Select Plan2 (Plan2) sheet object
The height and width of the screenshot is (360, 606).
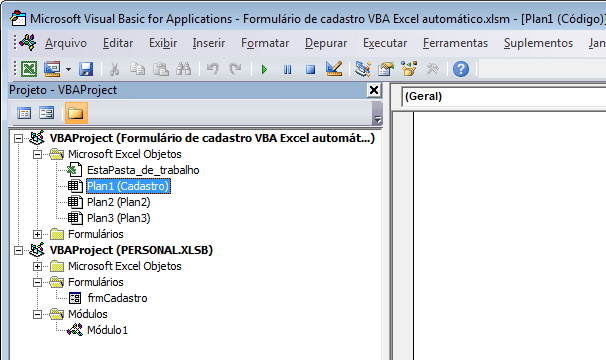click(x=118, y=202)
